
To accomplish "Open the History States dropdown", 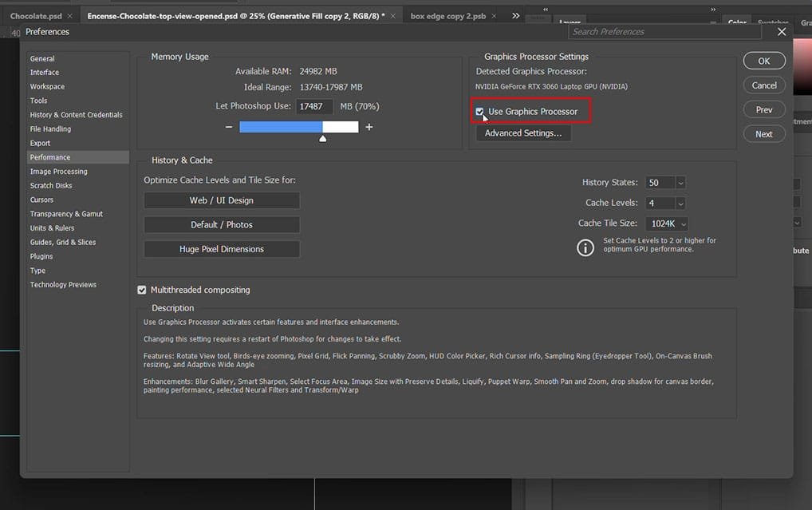I will (x=680, y=183).
